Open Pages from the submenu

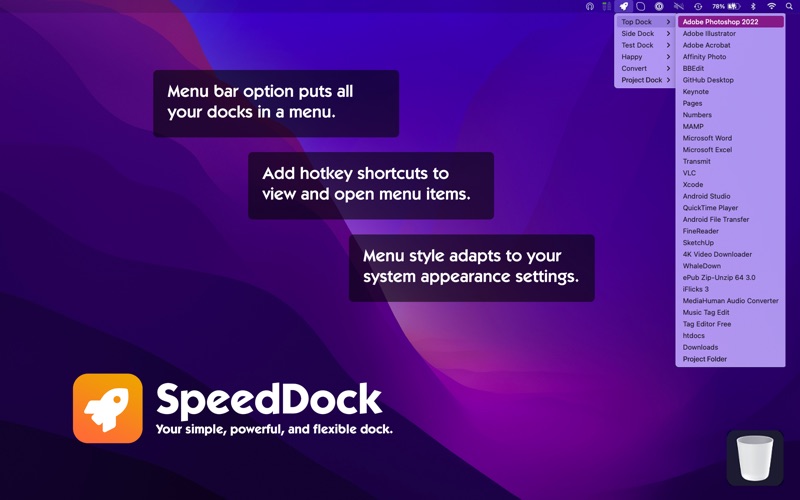[x=731, y=103]
